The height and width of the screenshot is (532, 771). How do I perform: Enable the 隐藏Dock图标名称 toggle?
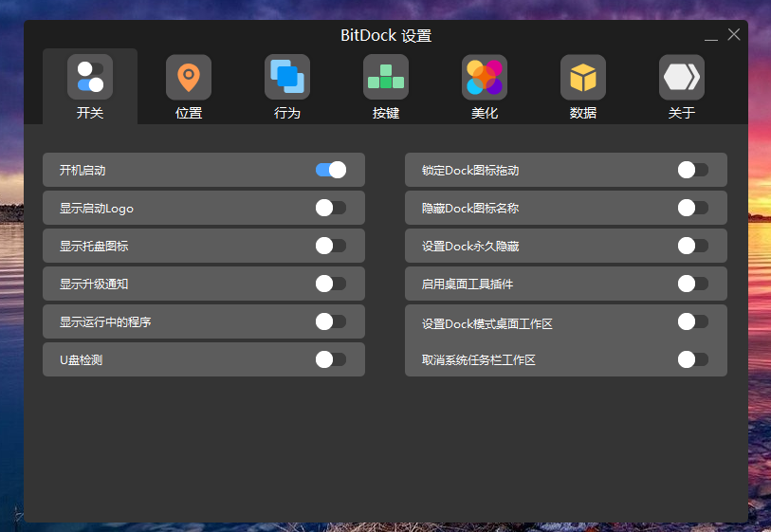pos(693,208)
